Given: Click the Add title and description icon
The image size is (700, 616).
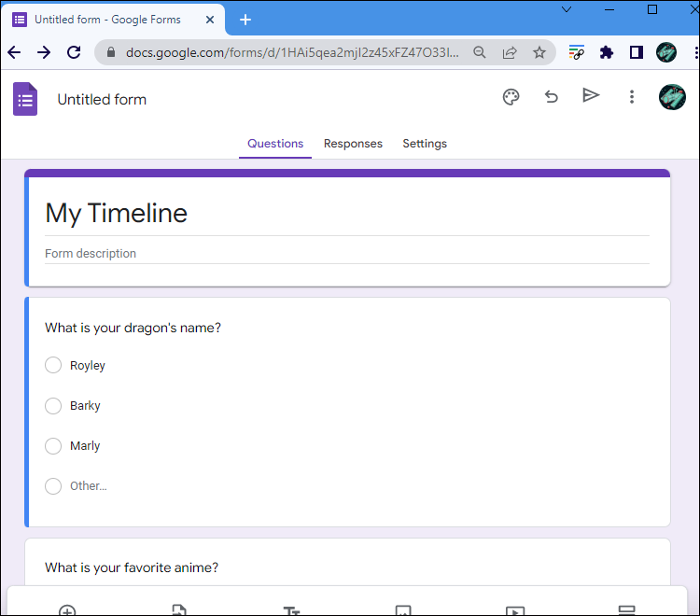Looking at the screenshot, I should 291,610.
